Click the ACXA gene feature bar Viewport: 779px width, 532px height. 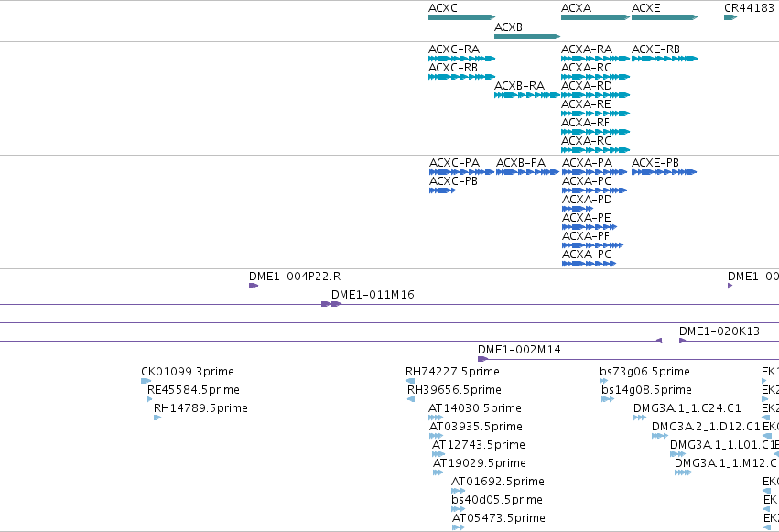(595, 17)
